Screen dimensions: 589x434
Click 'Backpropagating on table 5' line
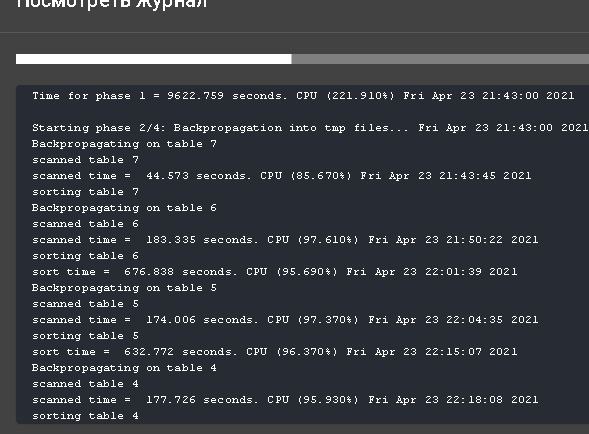pyautogui.click(x=124, y=288)
